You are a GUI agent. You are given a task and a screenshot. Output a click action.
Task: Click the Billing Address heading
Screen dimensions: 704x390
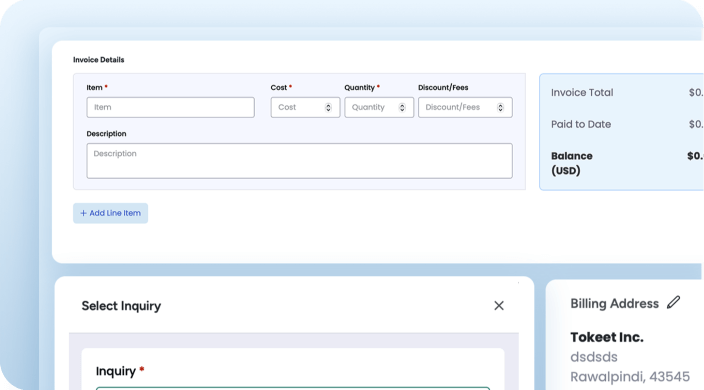(x=614, y=303)
